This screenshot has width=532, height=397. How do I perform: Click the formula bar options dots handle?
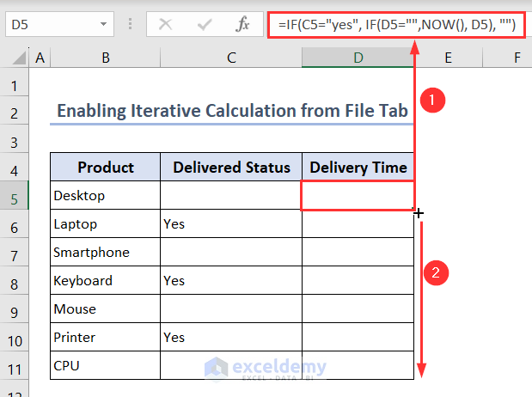(x=131, y=24)
